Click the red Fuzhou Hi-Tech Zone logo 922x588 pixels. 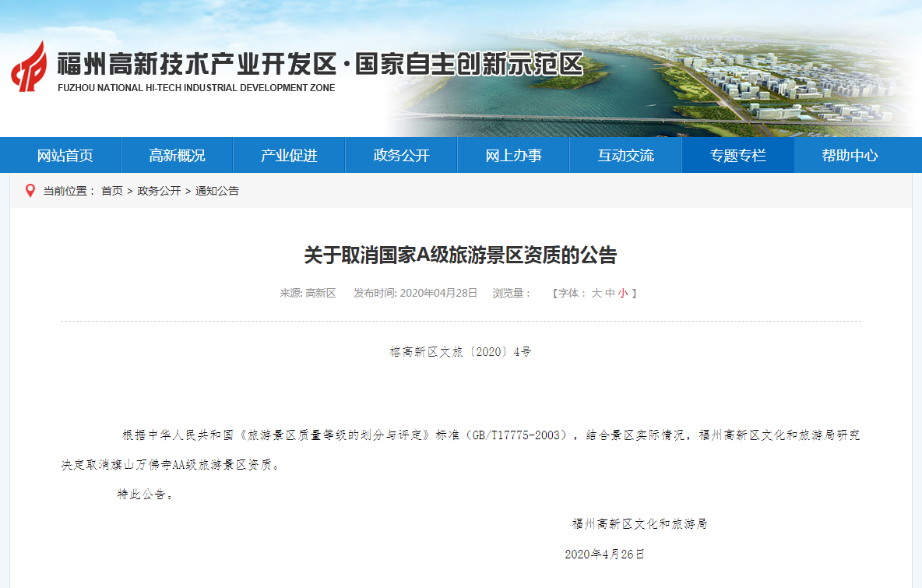click(29, 67)
